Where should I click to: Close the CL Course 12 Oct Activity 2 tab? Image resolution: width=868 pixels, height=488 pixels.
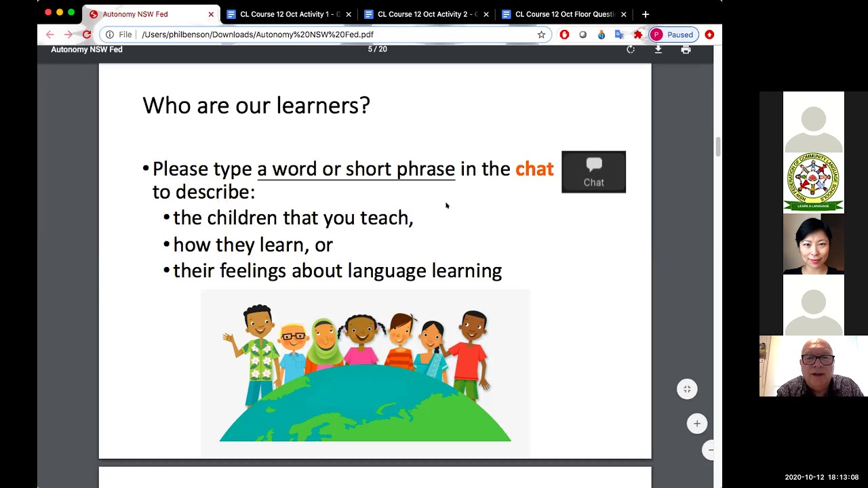click(x=486, y=14)
